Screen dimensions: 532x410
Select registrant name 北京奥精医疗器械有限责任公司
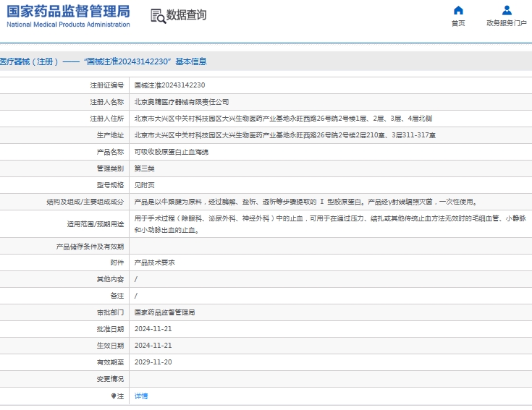(x=182, y=102)
